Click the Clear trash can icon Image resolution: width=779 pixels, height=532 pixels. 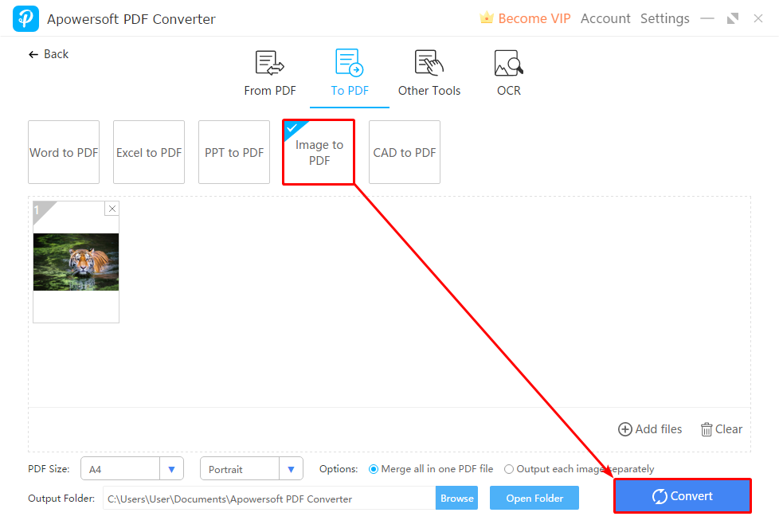pos(706,429)
